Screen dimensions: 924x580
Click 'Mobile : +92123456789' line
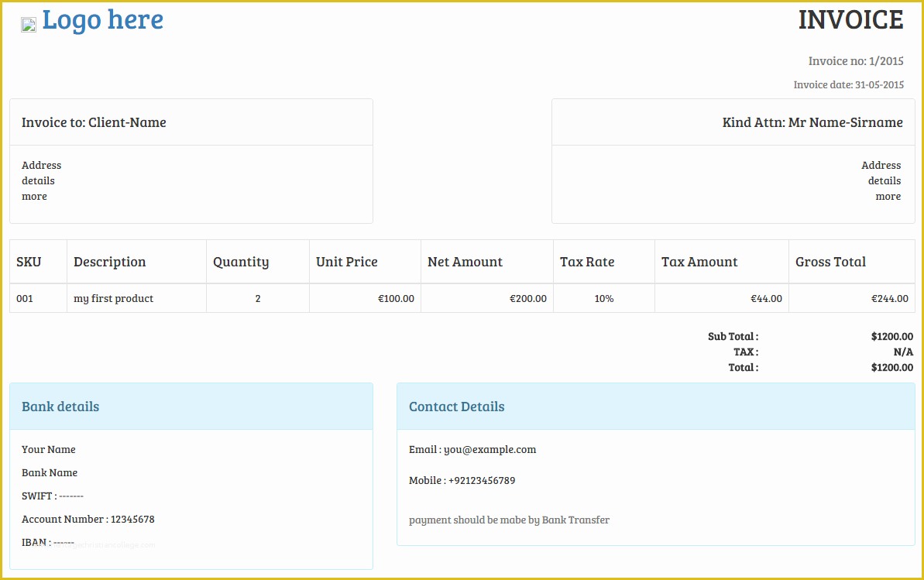pos(462,480)
